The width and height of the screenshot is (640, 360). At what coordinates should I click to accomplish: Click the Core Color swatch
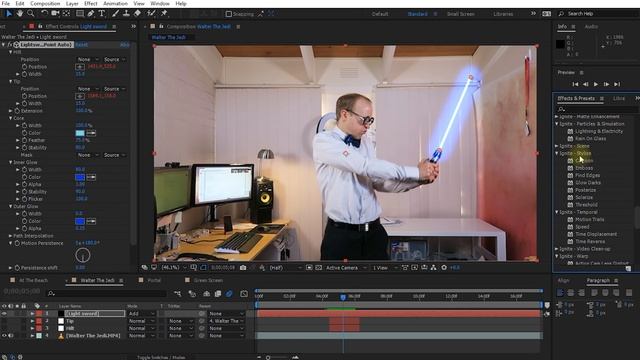click(80, 133)
